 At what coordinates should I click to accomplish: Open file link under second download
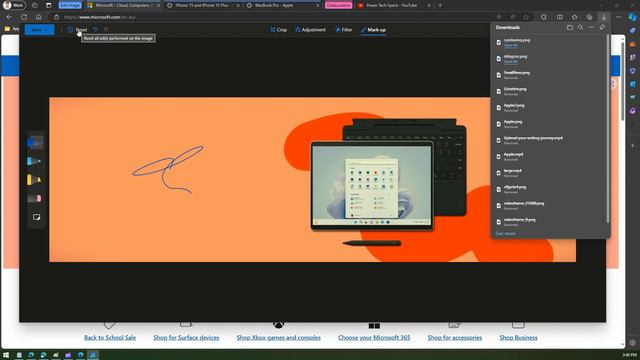click(511, 62)
